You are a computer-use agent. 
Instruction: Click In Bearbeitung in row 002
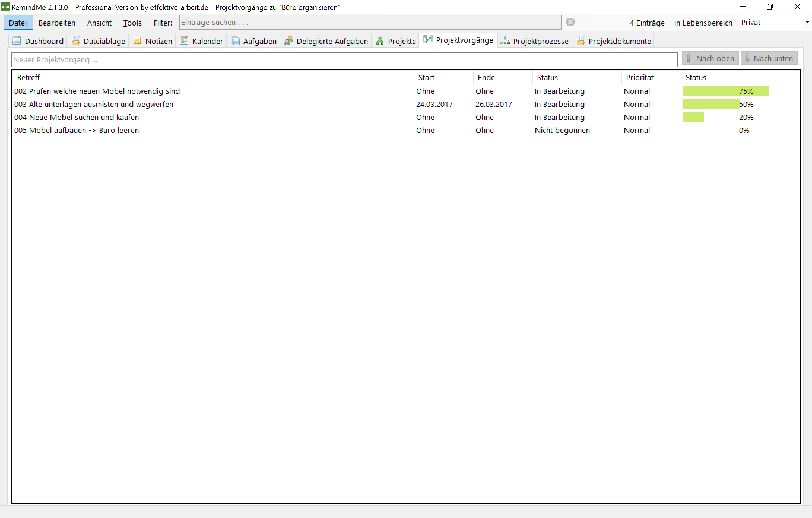pos(559,91)
